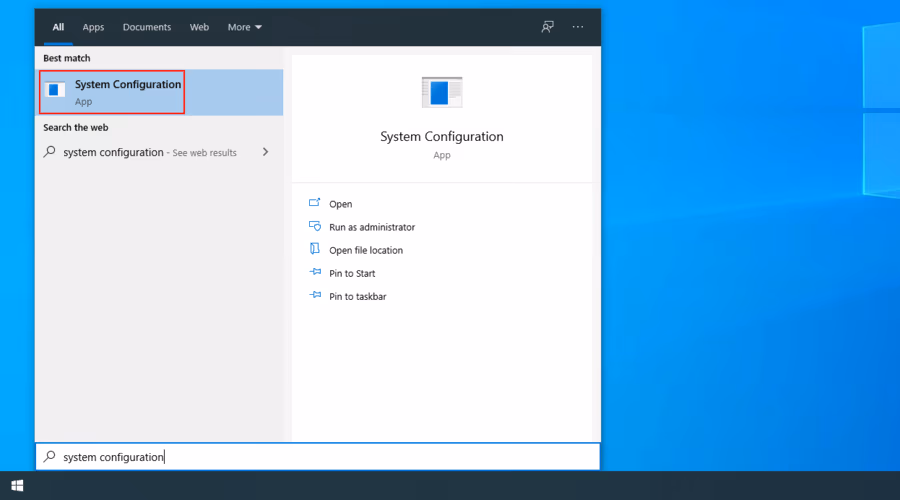Click the search box magnifier icon
The width and height of the screenshot is (900, 500).
(x=50, y=456)
